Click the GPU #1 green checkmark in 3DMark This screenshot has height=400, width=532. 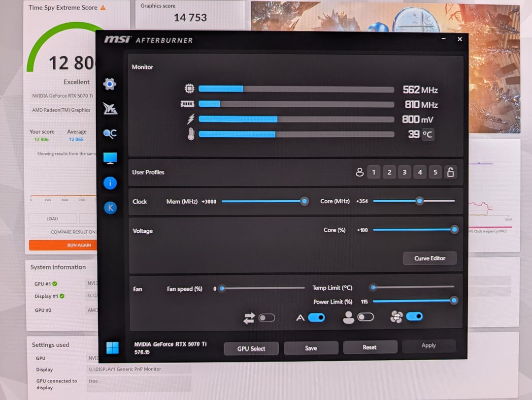coord(55,284)
